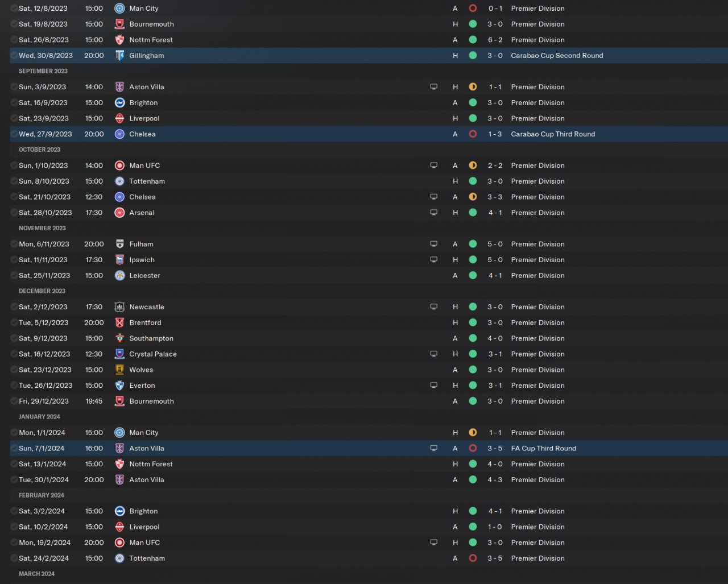Expand the MARCH 2024 month header
This screenshot has width=728, height=584.
point(36,574)
